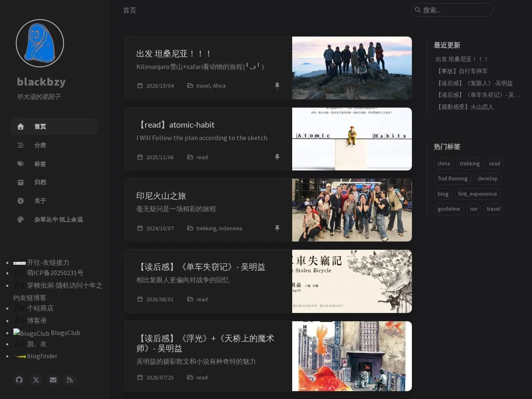Click blackbzy site title
532x399 pixels.
(x=41, y=82)
